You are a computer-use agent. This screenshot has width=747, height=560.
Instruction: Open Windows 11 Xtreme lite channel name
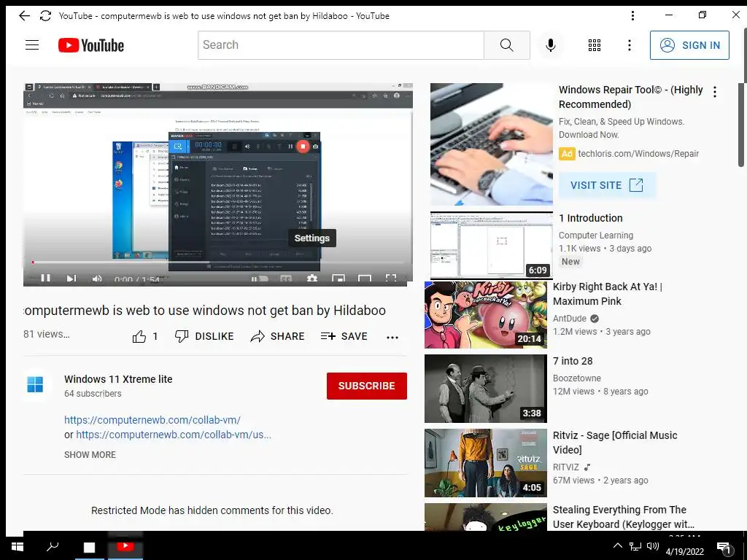(118, 379)
